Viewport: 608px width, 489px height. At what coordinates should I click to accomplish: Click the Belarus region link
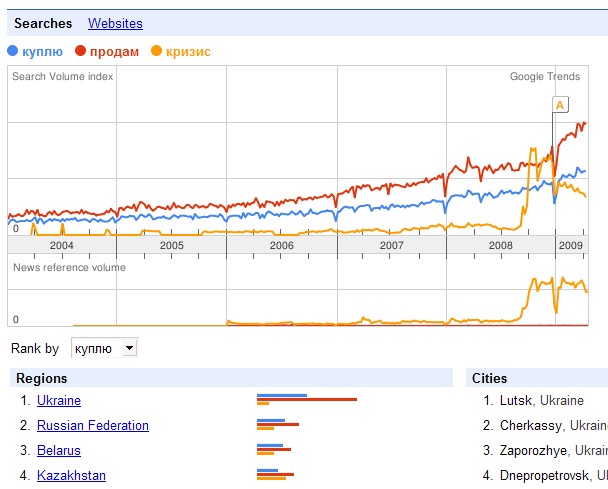[x=59, y=451]
